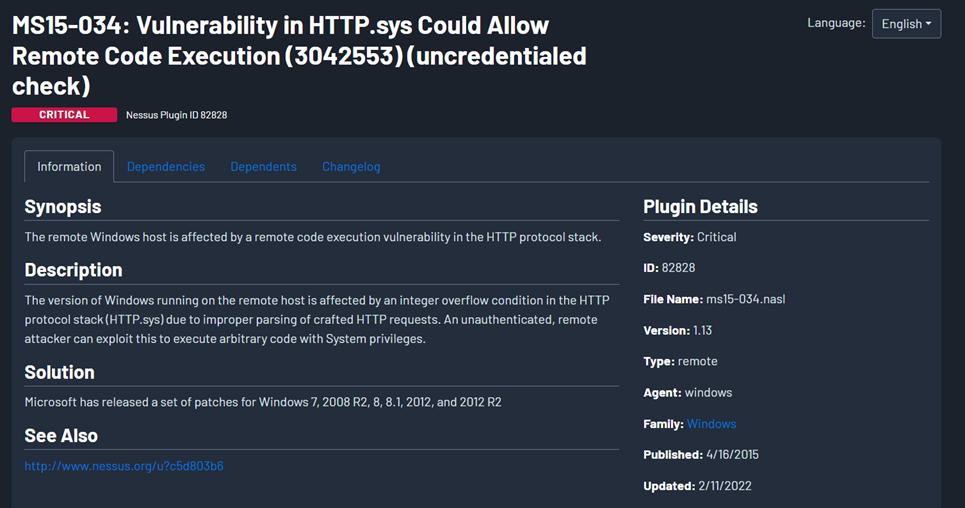Image resolution: width=965 pixels, height=508 pixels.
Task: Click the description paragraph about integer overflow
Action: 317,320
